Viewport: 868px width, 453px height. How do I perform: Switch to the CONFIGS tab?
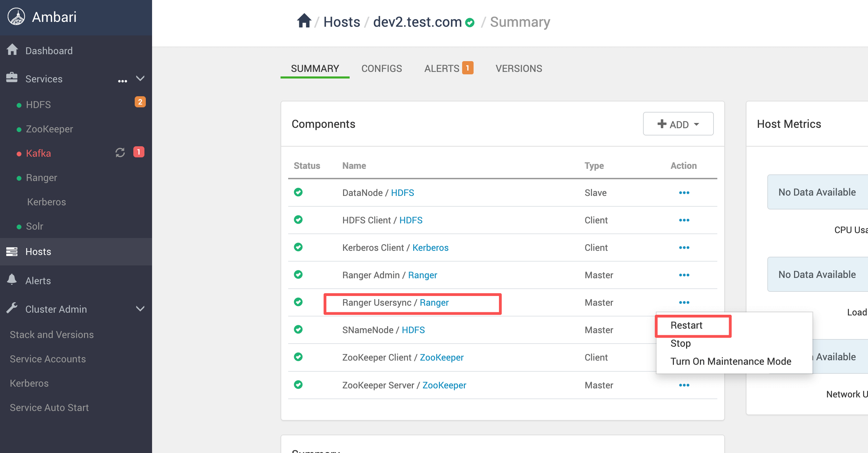pyautogui.click(x=381, y=68)
